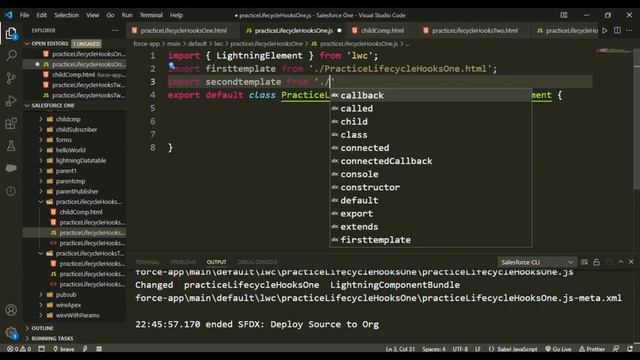Open the Terminal menu

(x=151, y=15)
